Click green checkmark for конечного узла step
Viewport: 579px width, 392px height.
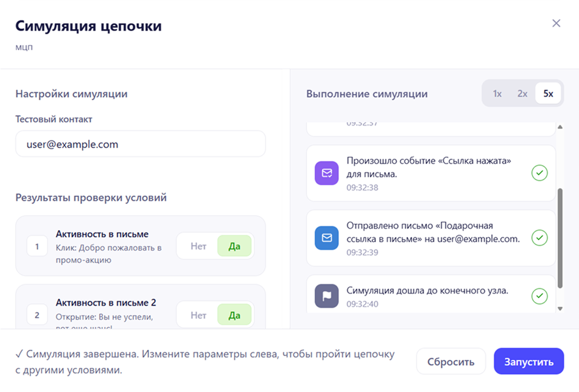(x=540, y=296)
